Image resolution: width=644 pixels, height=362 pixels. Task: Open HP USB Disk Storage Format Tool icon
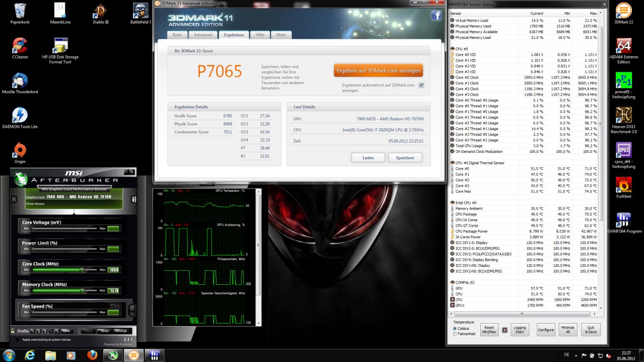[x=60, y=51]
